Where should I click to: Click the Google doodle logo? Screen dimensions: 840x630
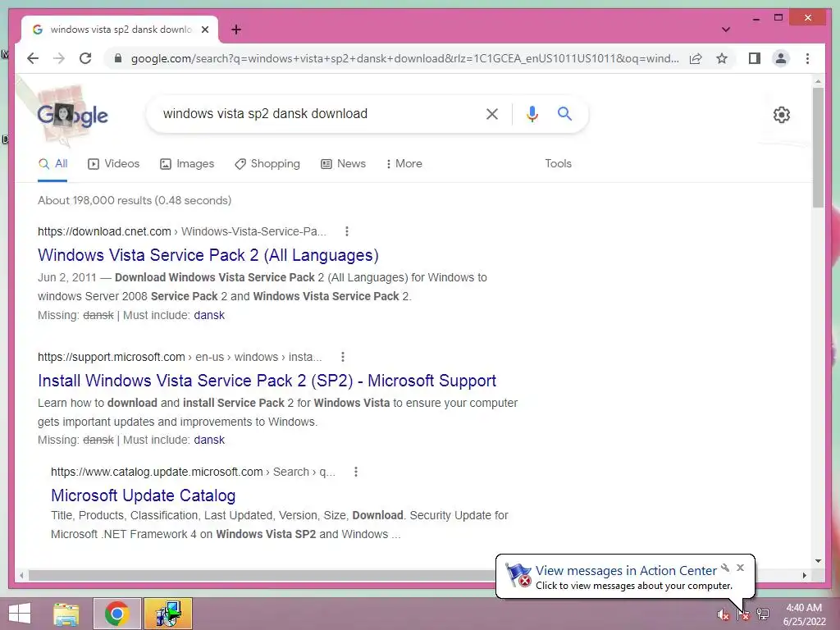(x=72, y=114)
